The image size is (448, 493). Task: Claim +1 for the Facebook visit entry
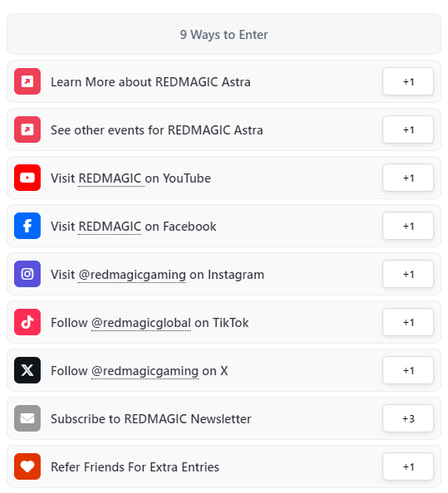tap(408, 226)
